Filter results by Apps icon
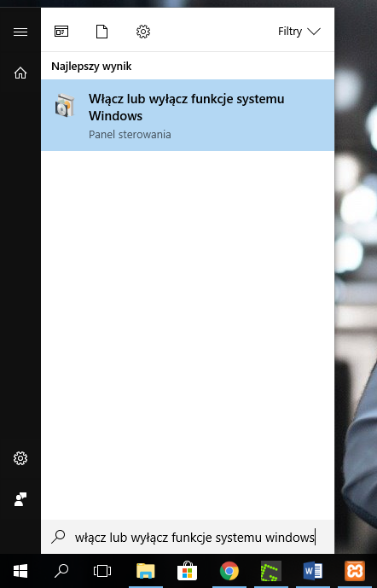Image resolution: width=377 pixels, height=588 pixels. pyautogui.click(x=61, y=32)
